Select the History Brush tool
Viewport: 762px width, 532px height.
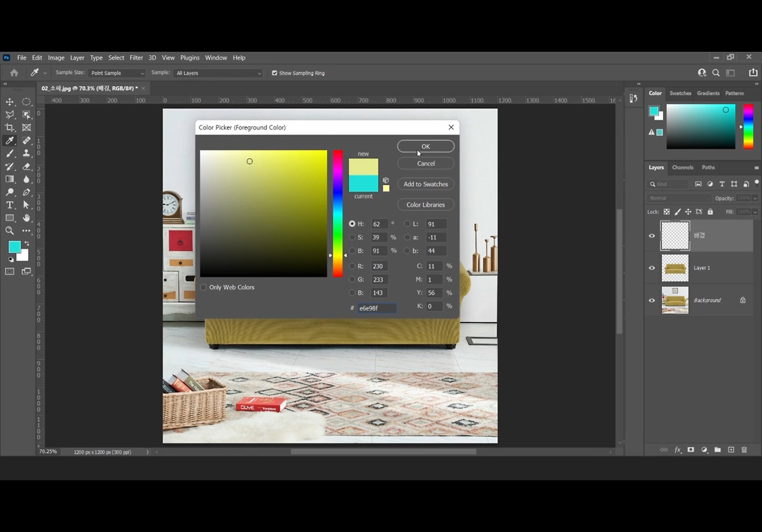point(10,167)
